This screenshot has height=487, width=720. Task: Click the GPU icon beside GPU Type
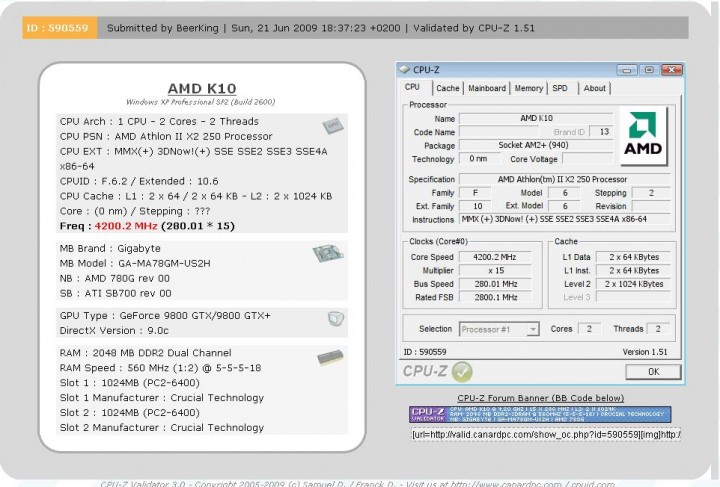click(336, 319)
